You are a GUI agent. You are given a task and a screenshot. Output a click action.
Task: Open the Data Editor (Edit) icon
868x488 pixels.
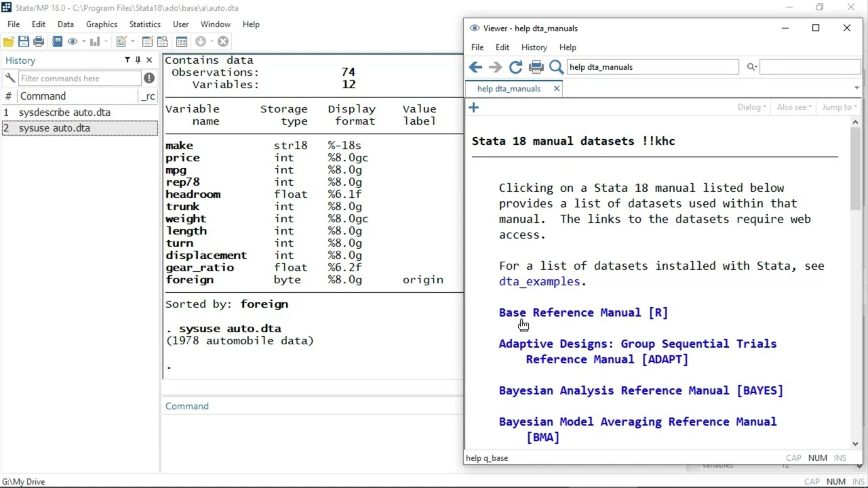147,41
